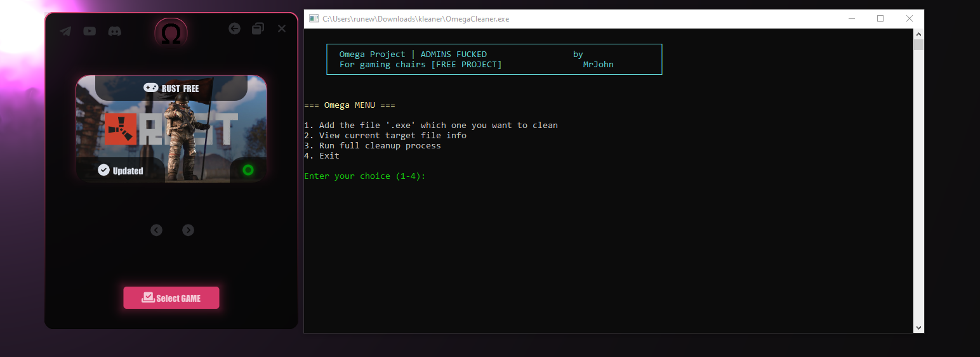Click the Updated checkmark icon
The width and height of the screenshot is (980, 357).
103,170
